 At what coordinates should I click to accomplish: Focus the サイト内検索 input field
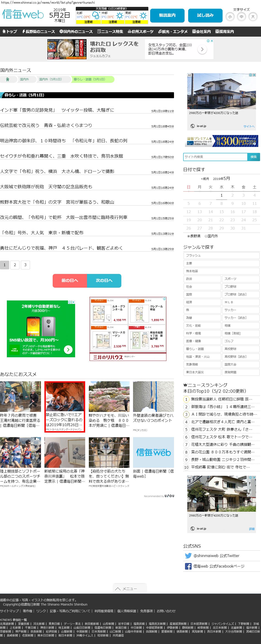click(215, 157)
